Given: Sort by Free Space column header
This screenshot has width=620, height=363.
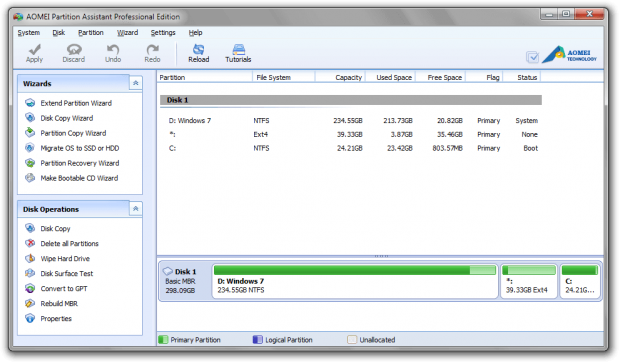Looking at the screenshot, I should (440, 77).
